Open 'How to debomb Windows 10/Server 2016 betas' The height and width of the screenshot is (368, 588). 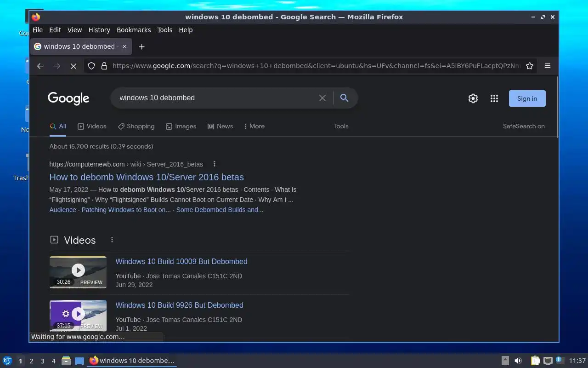[147, 177]
